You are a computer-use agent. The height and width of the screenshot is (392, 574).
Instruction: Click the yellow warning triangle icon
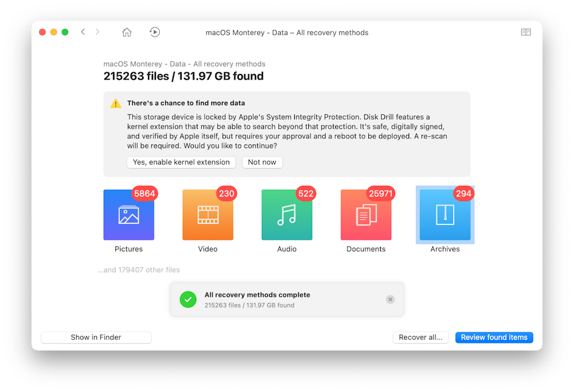(x=115, y=104)
